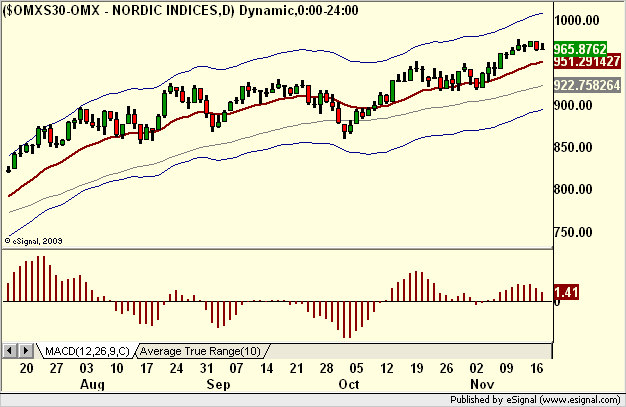
Task: Click the 750.00 price axis label
Action: pos(574,232)
